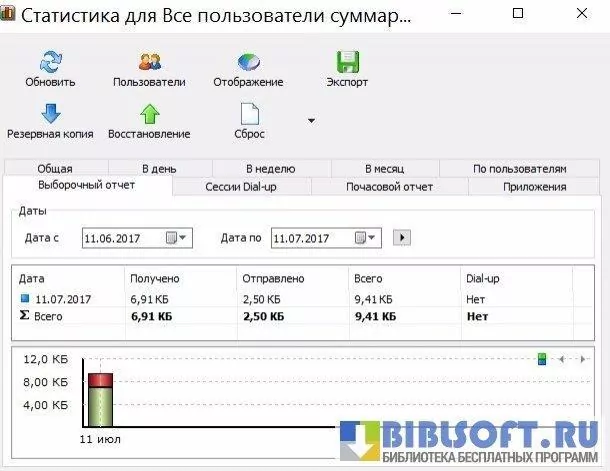This screenshot has height=471, width=610.
Task: Click the Восстановление restore arrow icon
Action: (x=149, y=114)
